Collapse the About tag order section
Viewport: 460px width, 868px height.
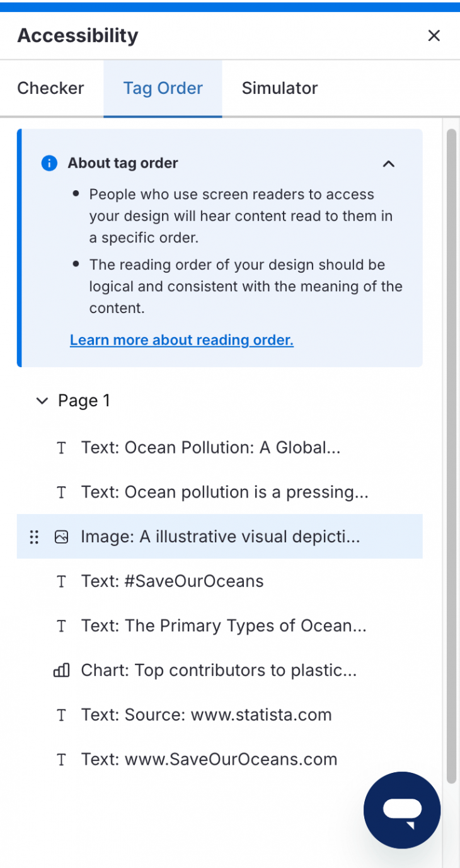click(x=389, y=164)
